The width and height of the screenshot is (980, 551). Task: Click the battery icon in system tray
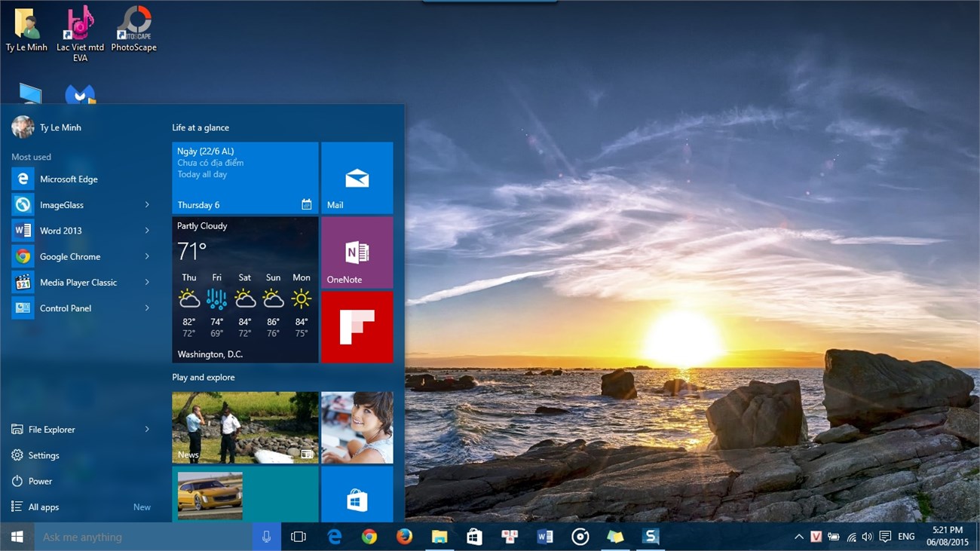tap(834, 537)
